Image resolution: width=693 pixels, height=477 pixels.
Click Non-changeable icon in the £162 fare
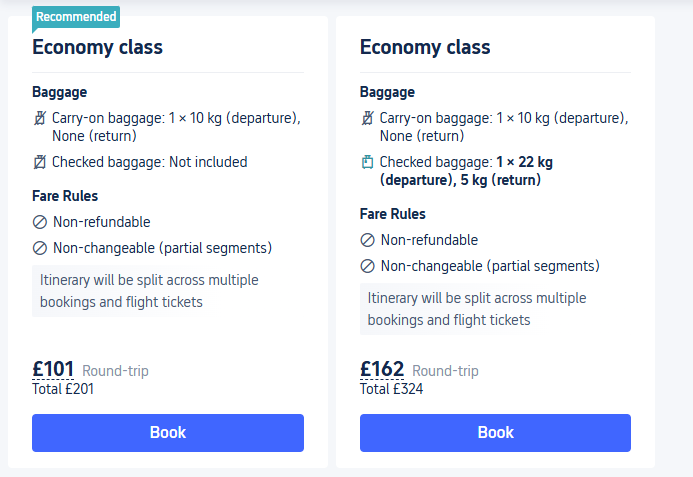click(x=367, y=266)
